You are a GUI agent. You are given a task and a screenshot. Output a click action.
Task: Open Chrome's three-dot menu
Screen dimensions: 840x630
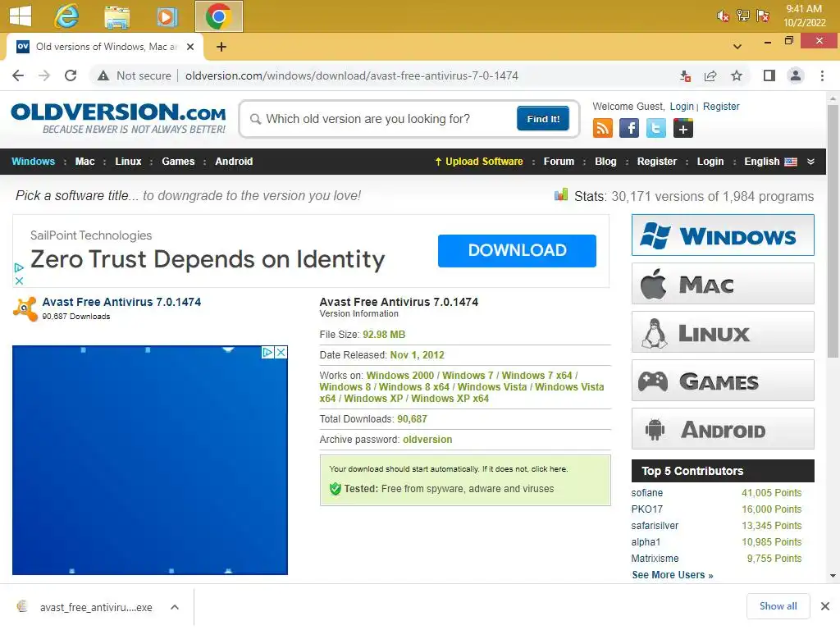coord(822,75)
